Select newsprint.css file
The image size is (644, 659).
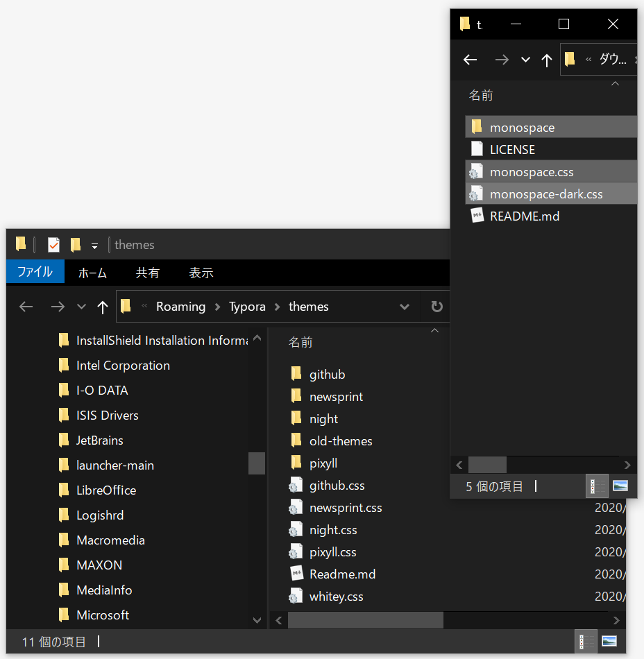click(337, 508)
